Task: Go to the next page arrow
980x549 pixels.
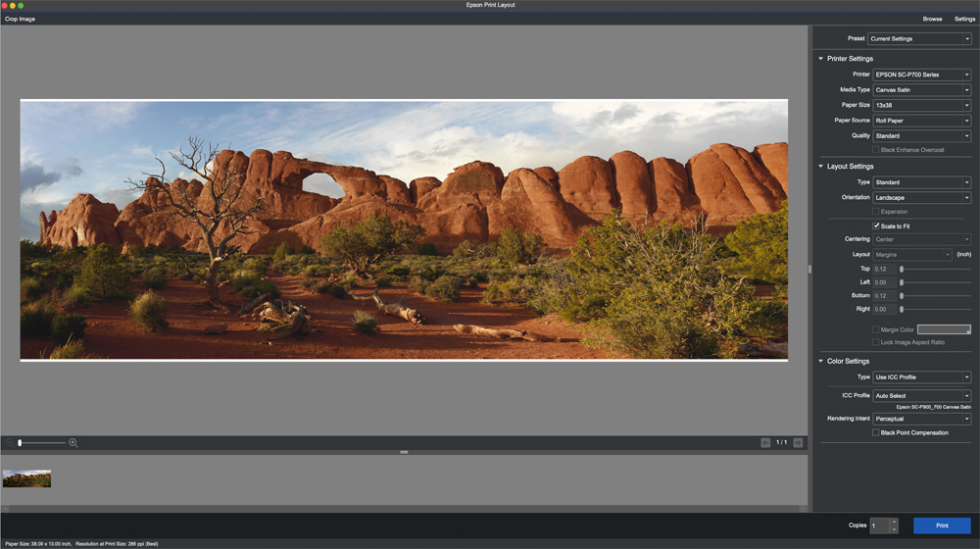Action: 798,443
